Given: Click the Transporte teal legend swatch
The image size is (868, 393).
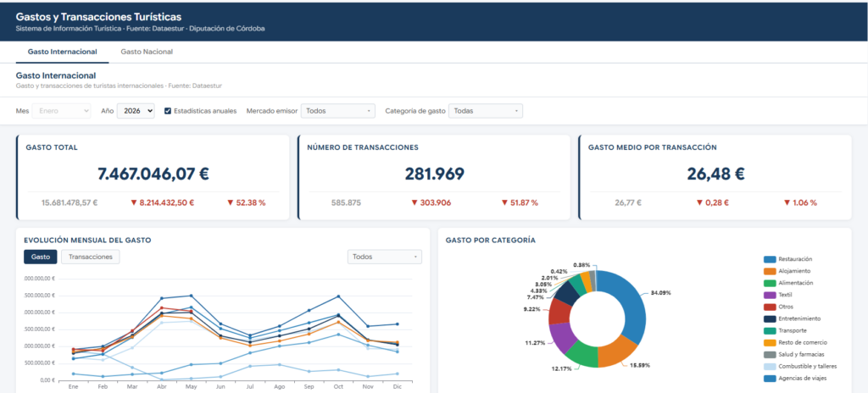Looking at the screenshot, I should [x=769, y=330].
